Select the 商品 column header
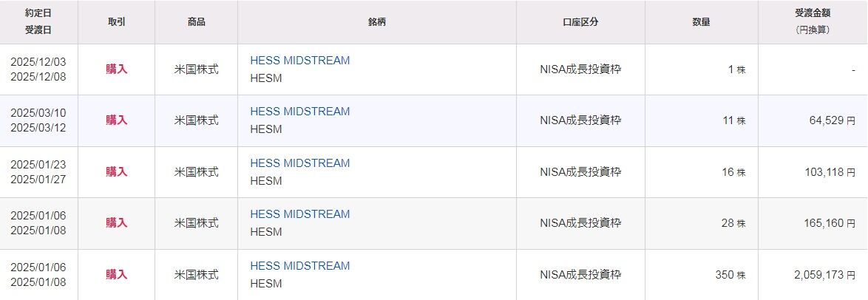The height and width of the screenshot is (300, 868). 196,22
